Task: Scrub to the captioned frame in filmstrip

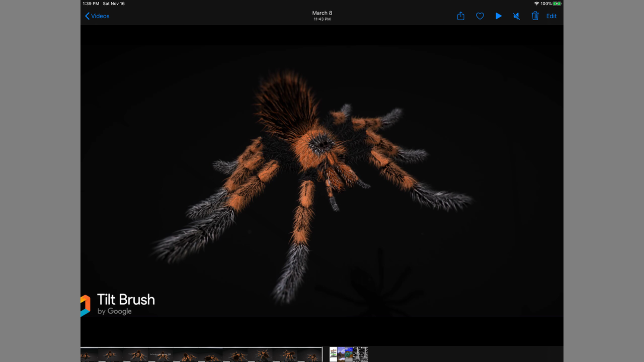Action: click(x=160, y=354)
